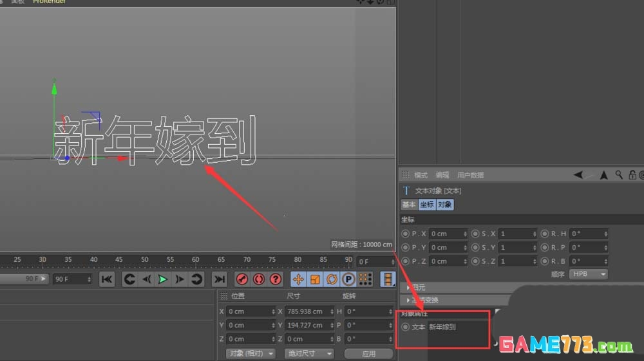
Task: Open the 对象 (相对) dropdown
Action: point(250,354)
